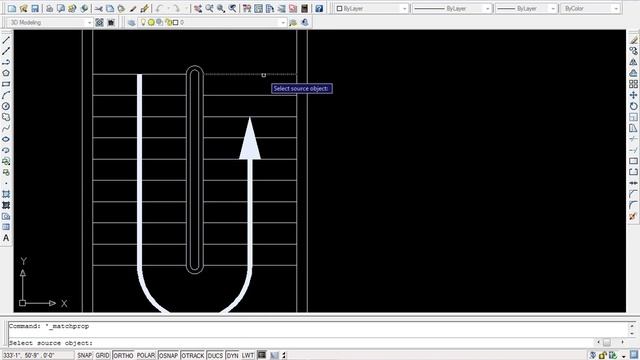The width and height of the screenshot is (640, 360).
Task: Open the Redo history dropdown arrow
Action: [186, 8]
